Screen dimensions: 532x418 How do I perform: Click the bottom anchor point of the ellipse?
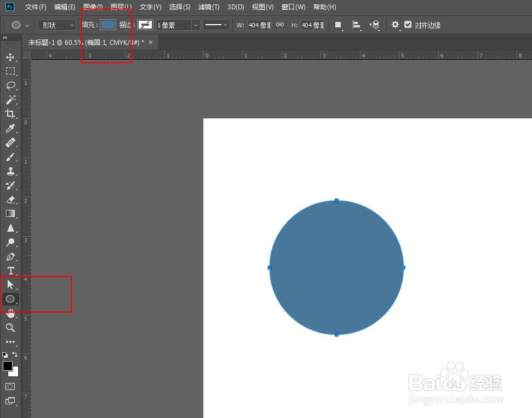336,335
